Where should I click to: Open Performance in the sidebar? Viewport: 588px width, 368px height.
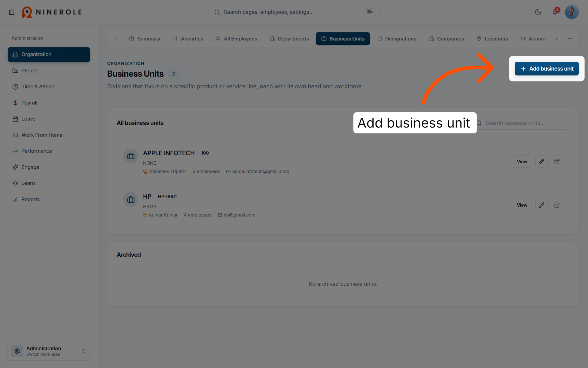[x=49, y=151]
